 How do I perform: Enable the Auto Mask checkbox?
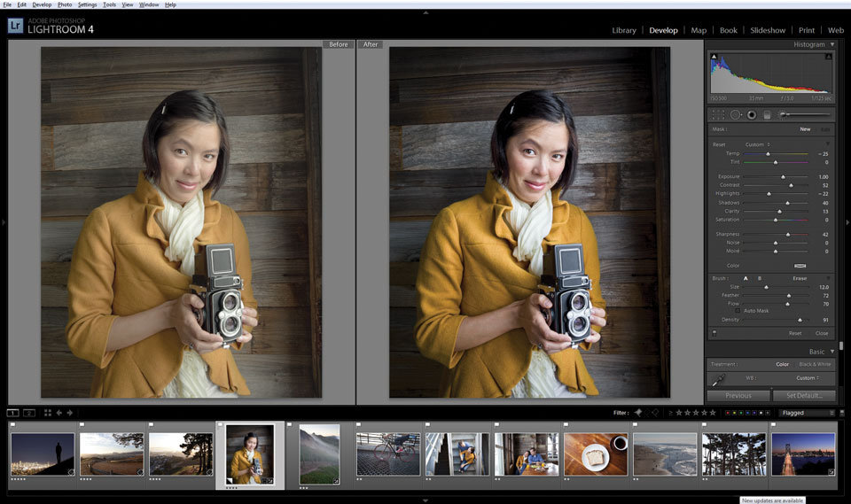[738, 311]
